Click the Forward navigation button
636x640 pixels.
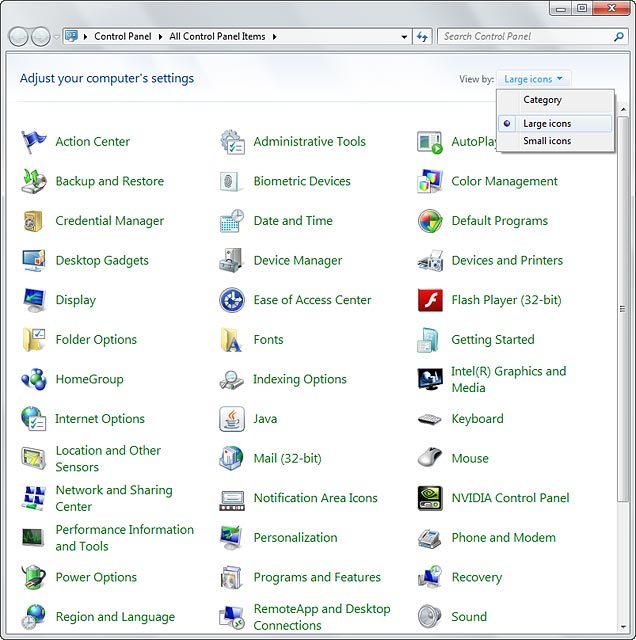click(x=41, y=37)
